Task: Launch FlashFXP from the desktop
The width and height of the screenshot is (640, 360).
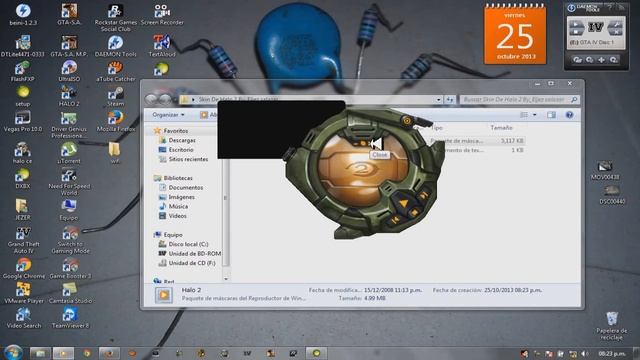Action: (23, 71)
